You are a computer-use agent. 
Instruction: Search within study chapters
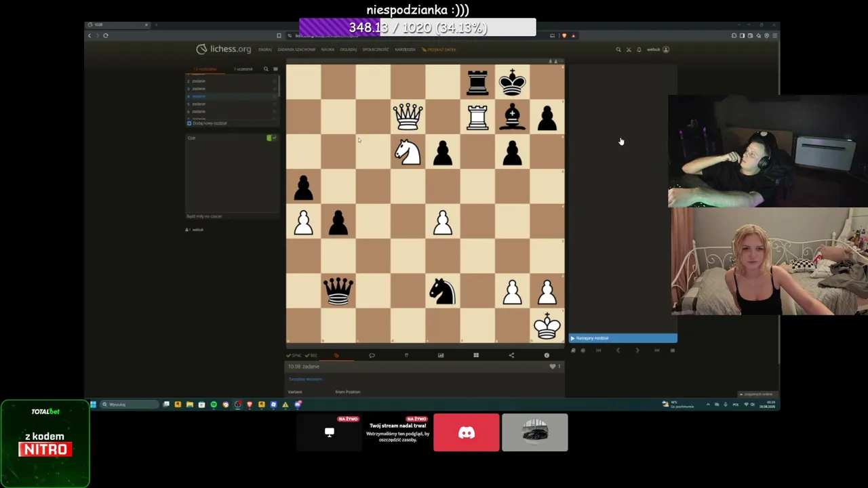[x=266, y=69]
